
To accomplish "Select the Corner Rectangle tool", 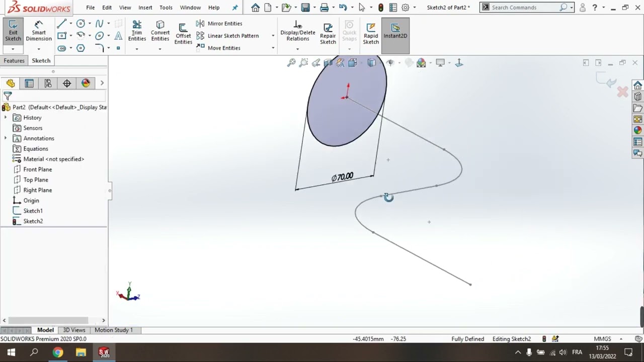I will click(x=61, y=36).
